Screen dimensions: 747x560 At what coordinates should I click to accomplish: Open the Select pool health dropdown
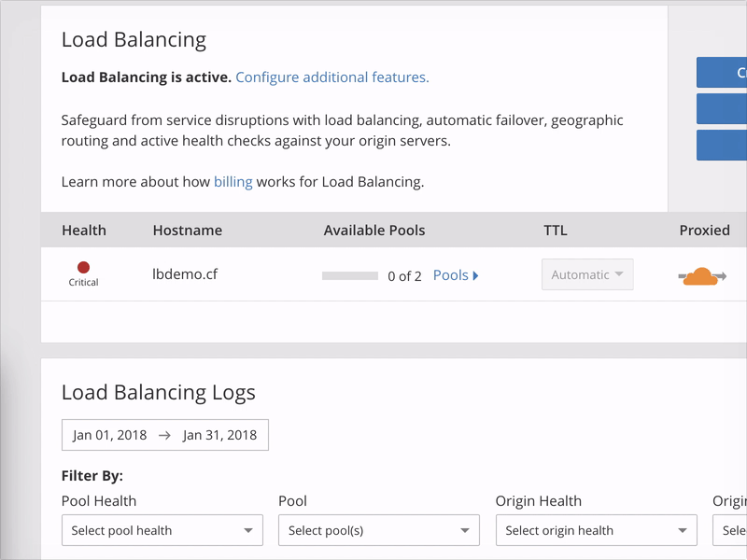tap(162, 530)
